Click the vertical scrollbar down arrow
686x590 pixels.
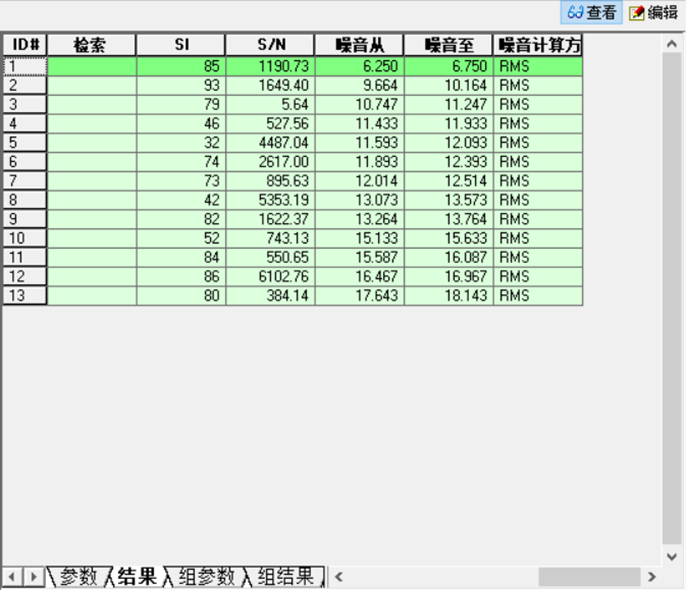[671, 556]
